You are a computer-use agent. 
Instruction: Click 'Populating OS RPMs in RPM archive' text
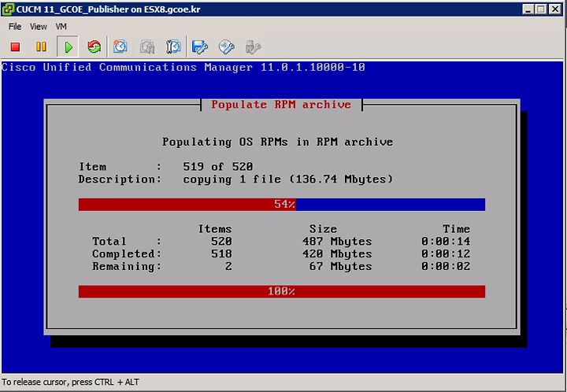click(x=277, y=142)
